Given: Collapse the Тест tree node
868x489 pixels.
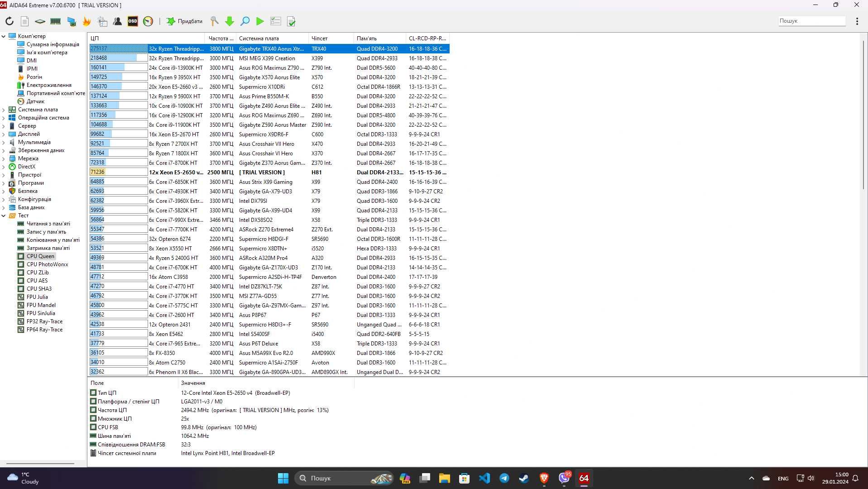Looking at the screenshot, I should (4, 216).
